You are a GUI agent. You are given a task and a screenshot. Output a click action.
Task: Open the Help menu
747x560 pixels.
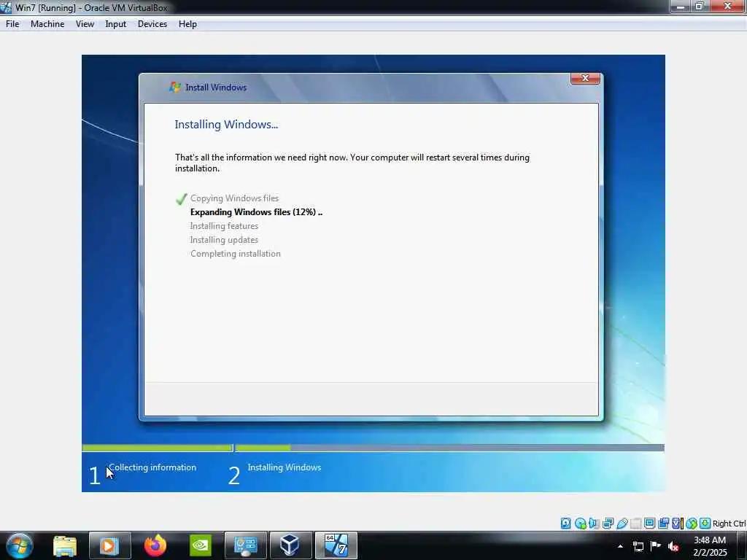187,24
